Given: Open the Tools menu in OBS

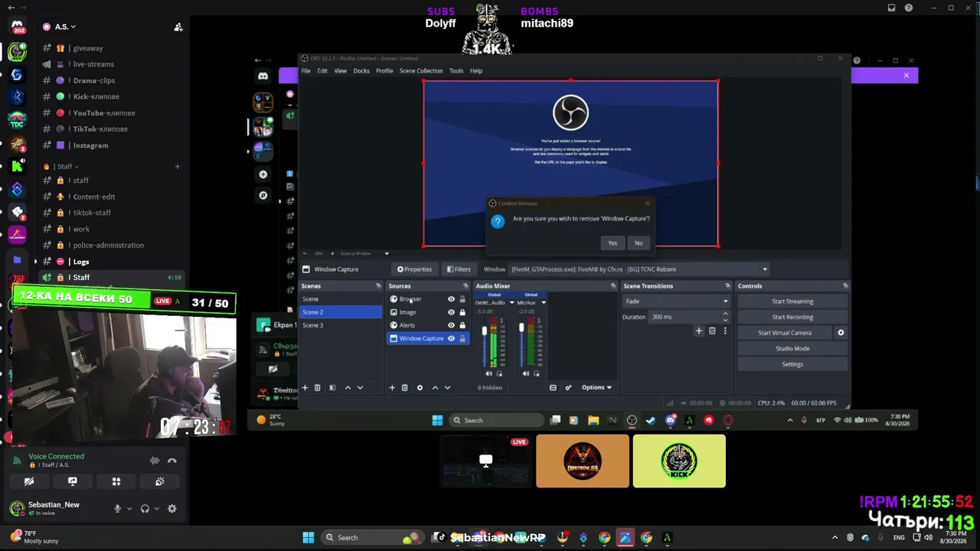Looking at the screenshot, I should coord(456,70).
